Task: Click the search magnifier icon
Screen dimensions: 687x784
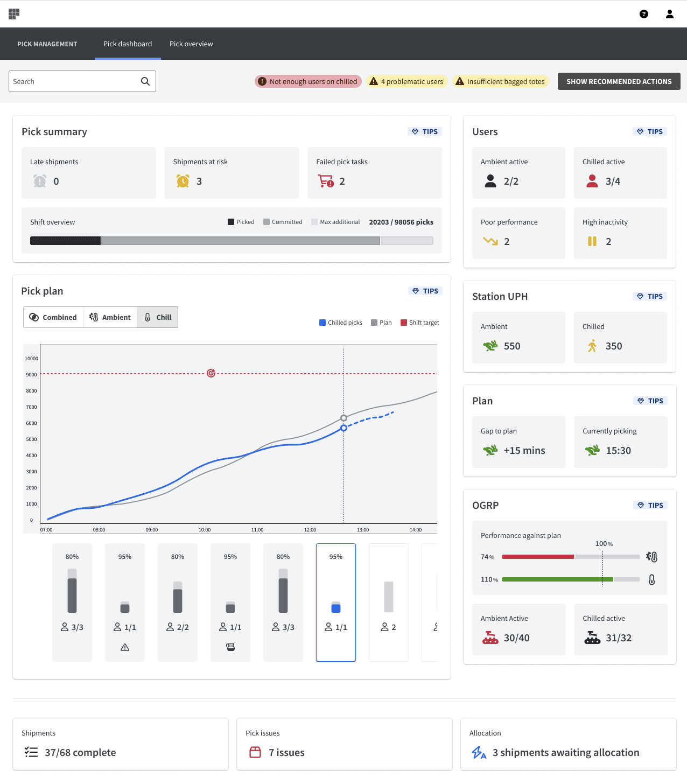Action: [145, 81]
